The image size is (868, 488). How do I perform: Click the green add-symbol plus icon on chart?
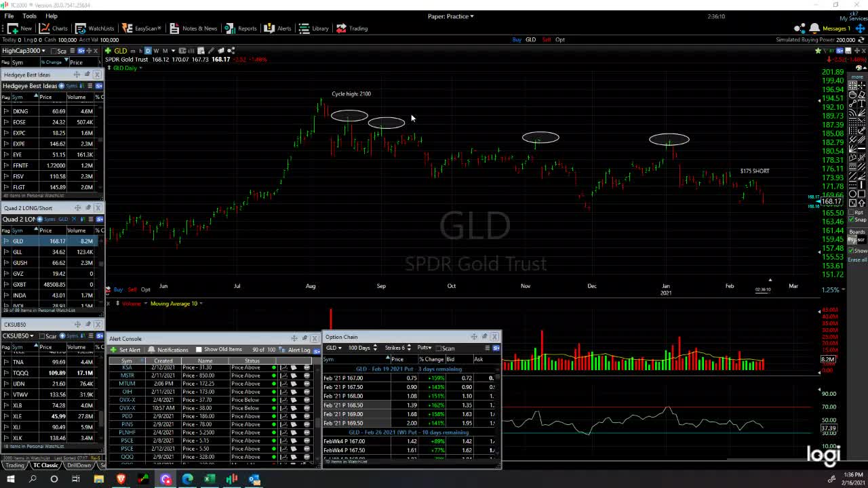(108, 51)
